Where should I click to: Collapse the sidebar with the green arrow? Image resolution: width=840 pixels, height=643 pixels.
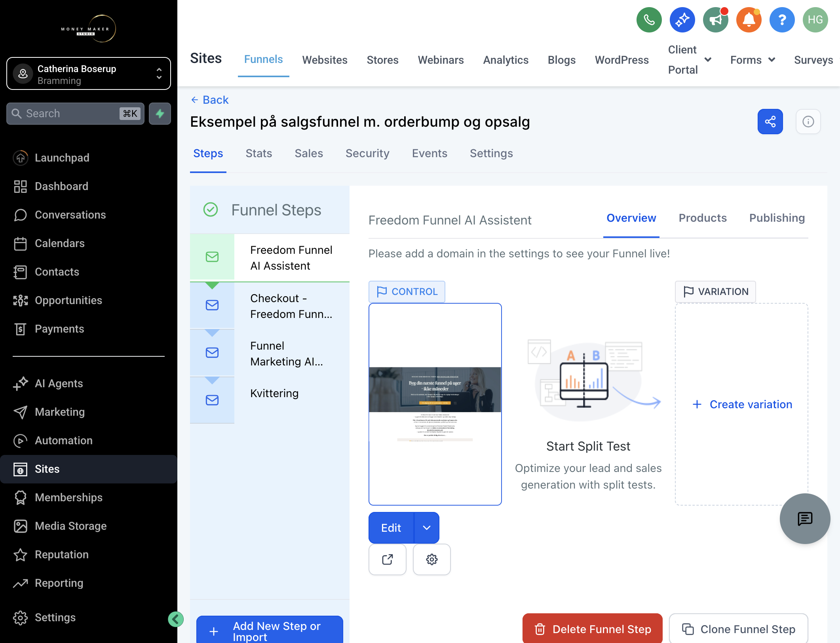[x=175, y=619]
